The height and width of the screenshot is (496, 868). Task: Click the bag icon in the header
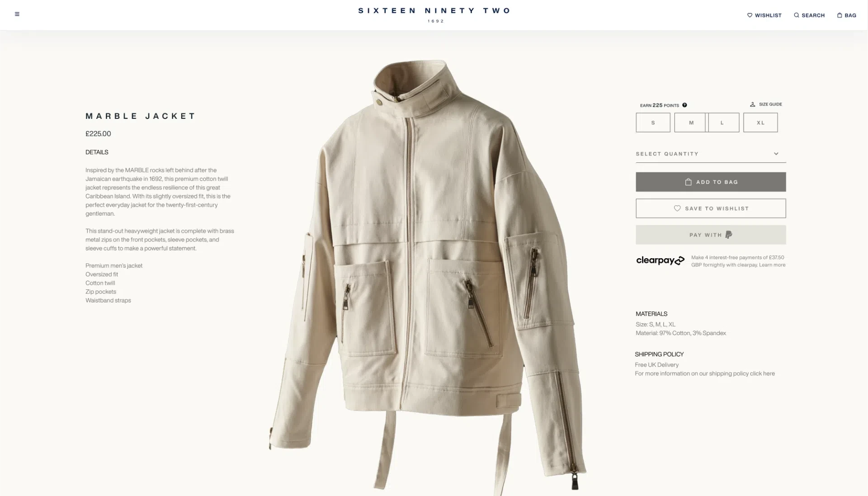[x=840, y=15]
